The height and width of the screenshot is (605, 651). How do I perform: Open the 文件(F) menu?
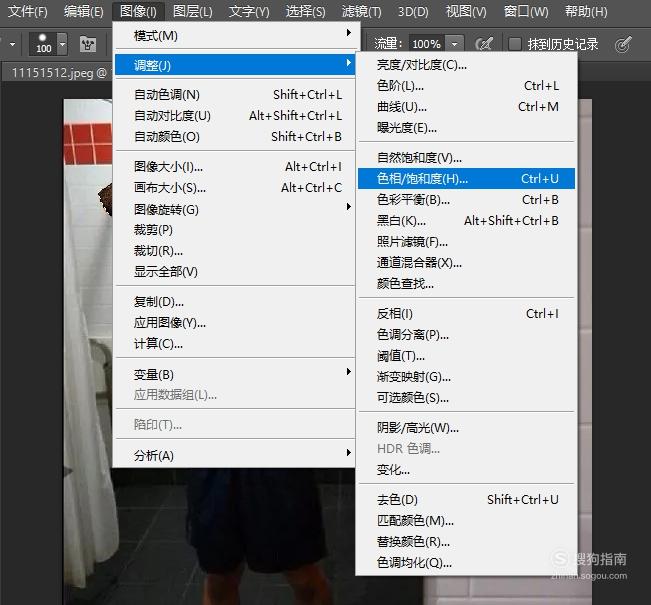click(x=28, y=11)
